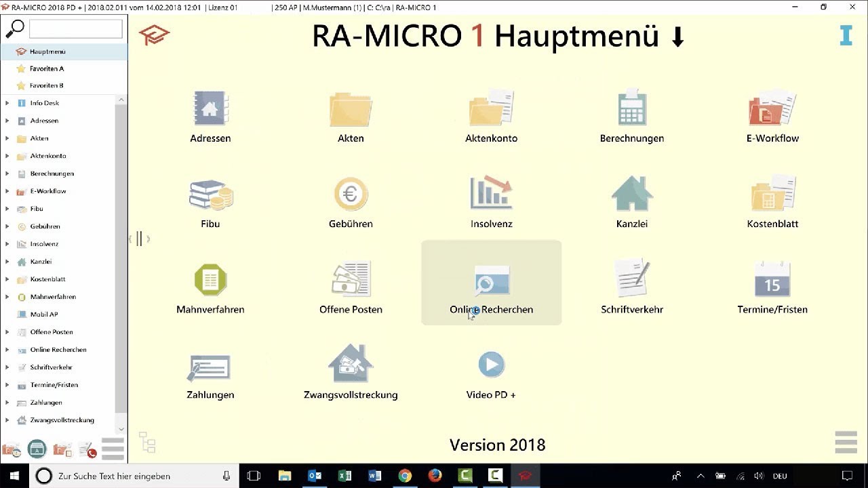Open the Akten folder icon
Screen dimensions: 868x488
click(x=351, y=108)
